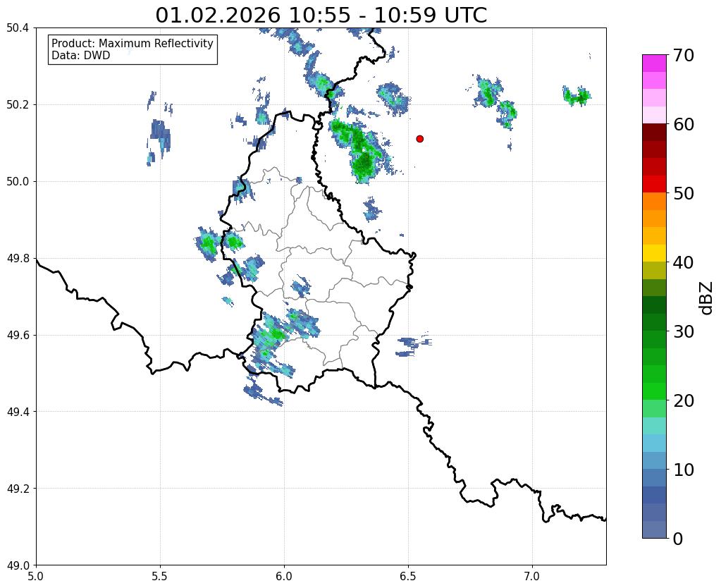721x588 pixels.
Task: Click the longitude label 5.5
Action: coord(160,576)
